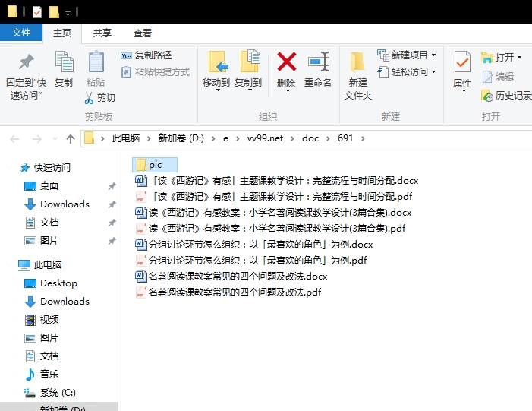The image size is (532, 411).
Task: Expand the chevron after doc breadcrumb
Action: [x=328, y=138]
